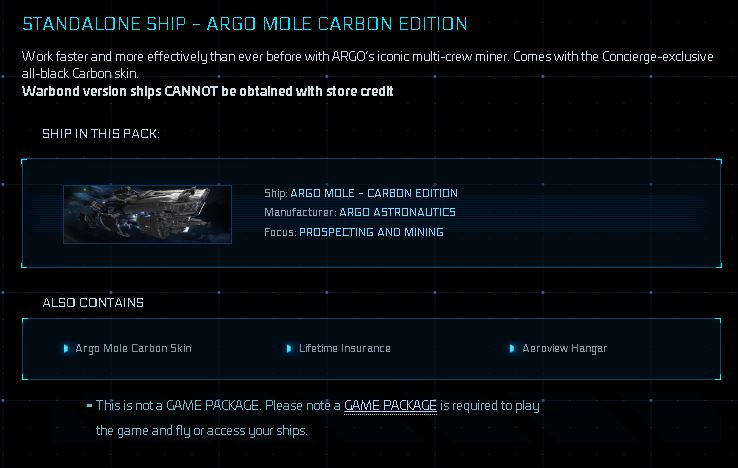Viewport: 738px width, 468px height.
Task: Select the Argo Mole Carbon Skin item text
Action: (x=133, y=348)
